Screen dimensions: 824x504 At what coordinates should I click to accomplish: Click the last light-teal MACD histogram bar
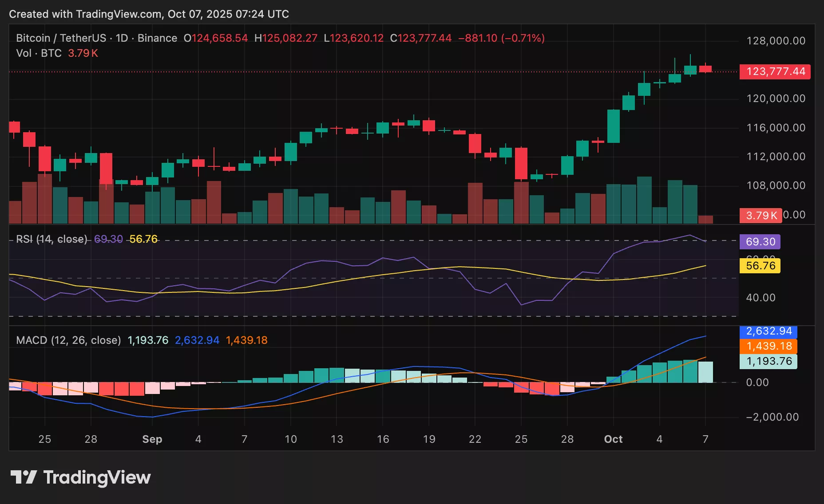click(x=705, y=372)
